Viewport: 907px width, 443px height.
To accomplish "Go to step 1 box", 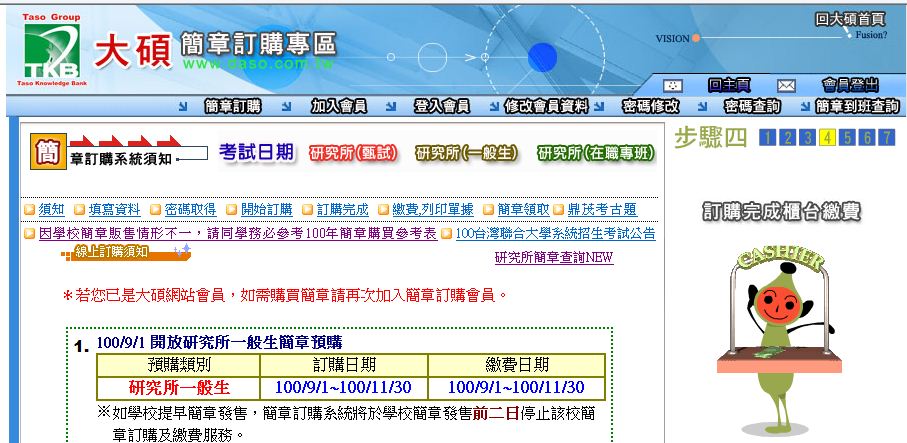I will [766, 138].
